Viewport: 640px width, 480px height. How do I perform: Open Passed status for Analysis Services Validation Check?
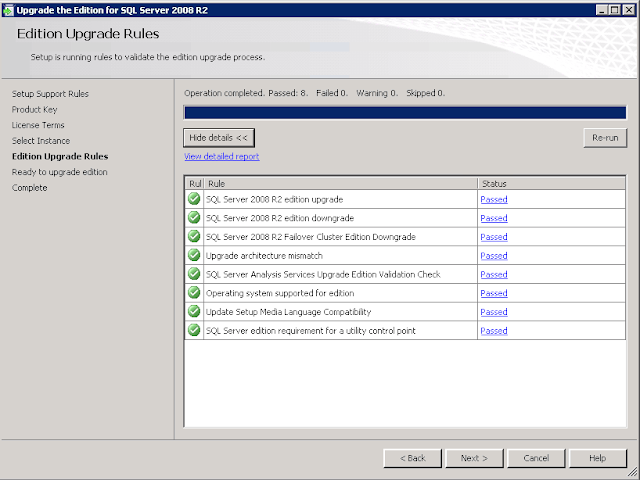click(x=494, y=275)
